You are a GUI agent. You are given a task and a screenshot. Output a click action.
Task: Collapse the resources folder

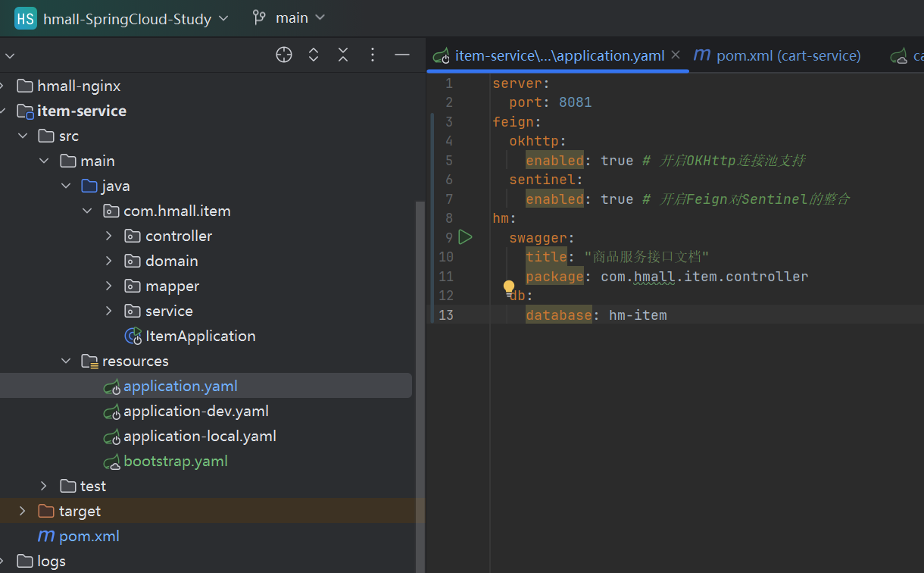click(x=66, y=361)
